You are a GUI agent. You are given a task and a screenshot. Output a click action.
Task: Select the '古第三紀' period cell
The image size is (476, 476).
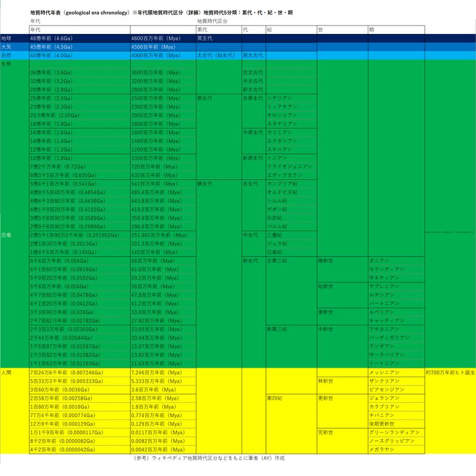tap(277, 261)
